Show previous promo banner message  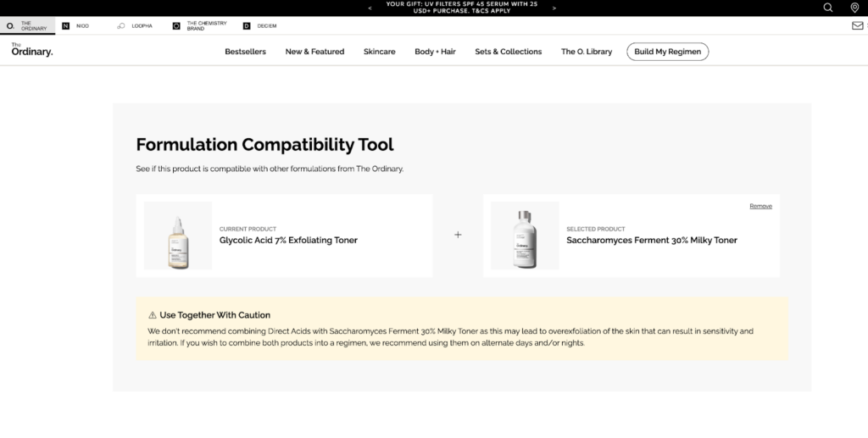point(370,8)
